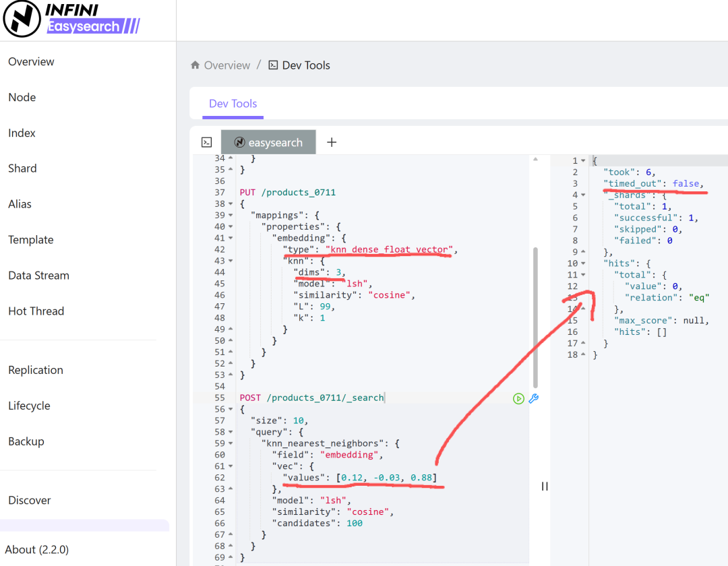728x566 pixels.
Task: Add a new console tab
Action: click(x=332, y=142)
